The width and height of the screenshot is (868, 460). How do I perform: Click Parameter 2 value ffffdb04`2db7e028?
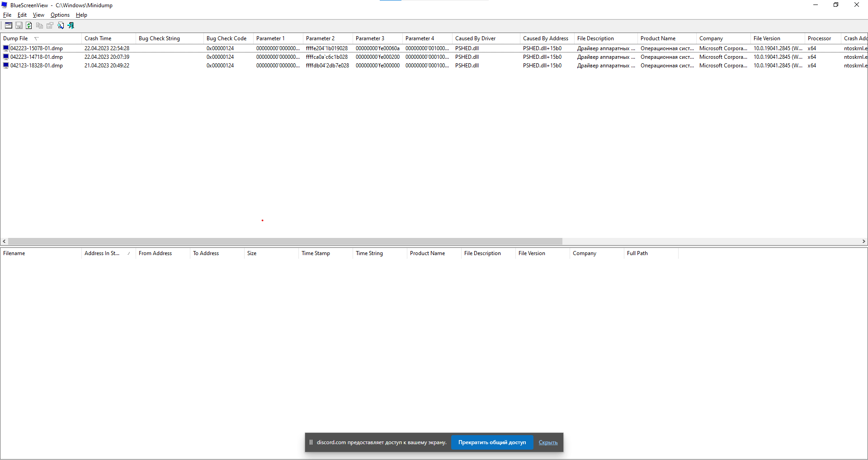pos(327,66)
